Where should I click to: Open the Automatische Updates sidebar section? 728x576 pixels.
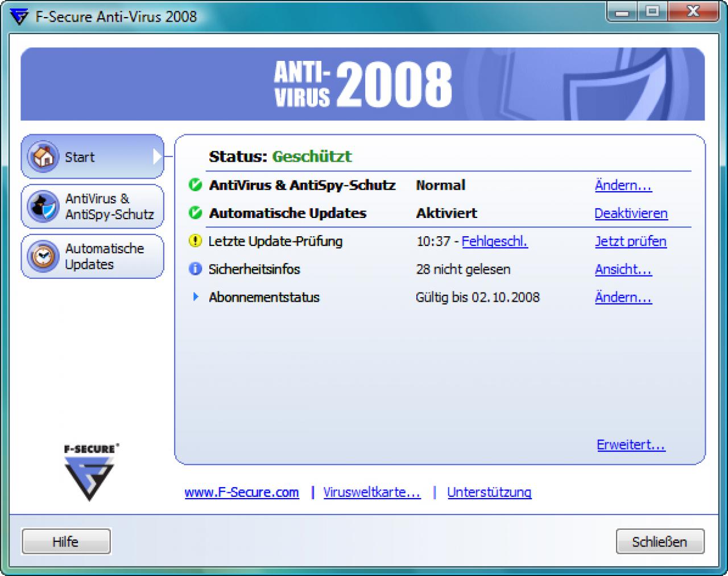tap(92, 257)
